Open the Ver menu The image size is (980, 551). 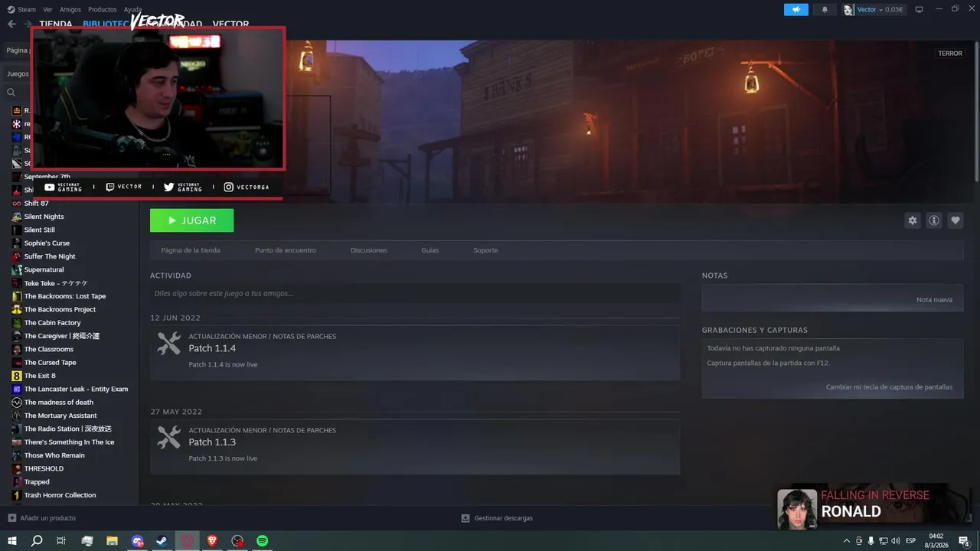coord(47,10)
